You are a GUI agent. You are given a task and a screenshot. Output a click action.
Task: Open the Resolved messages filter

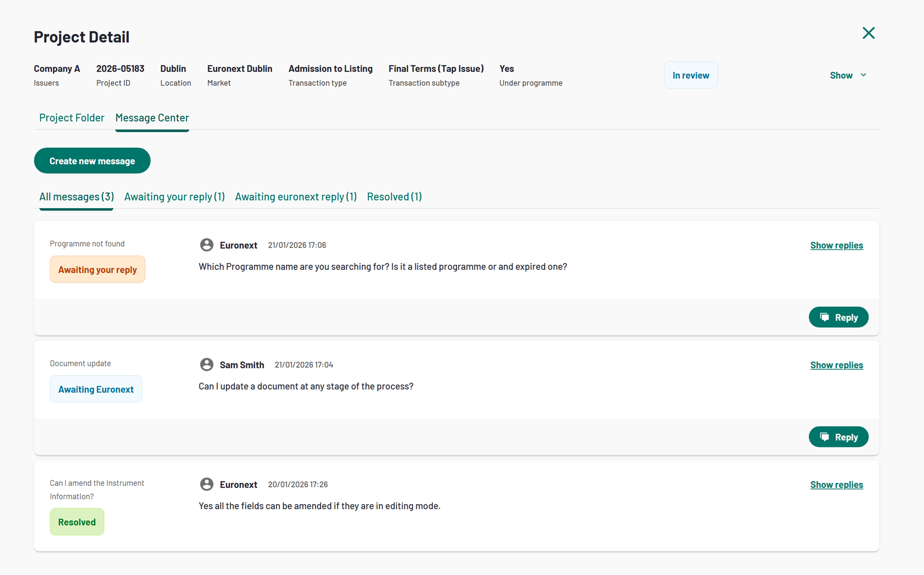click(394, 197)
